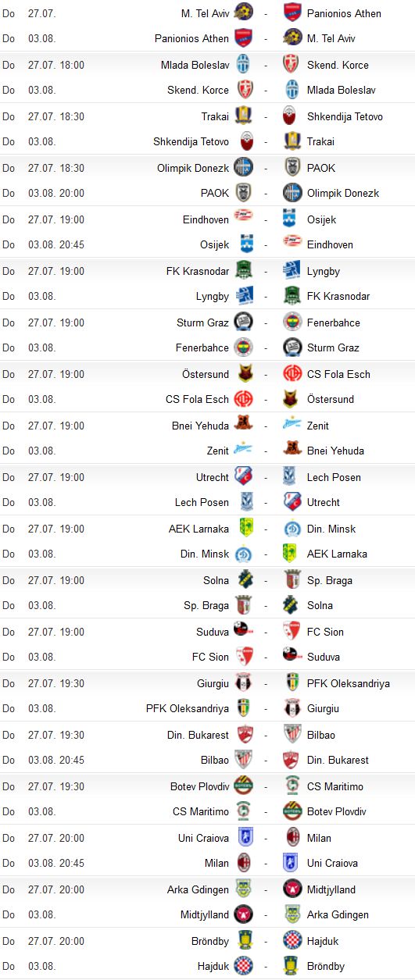Click Midtjylland logo in Arka Gdingen - Midtjylland row

[x=292, y=889]
